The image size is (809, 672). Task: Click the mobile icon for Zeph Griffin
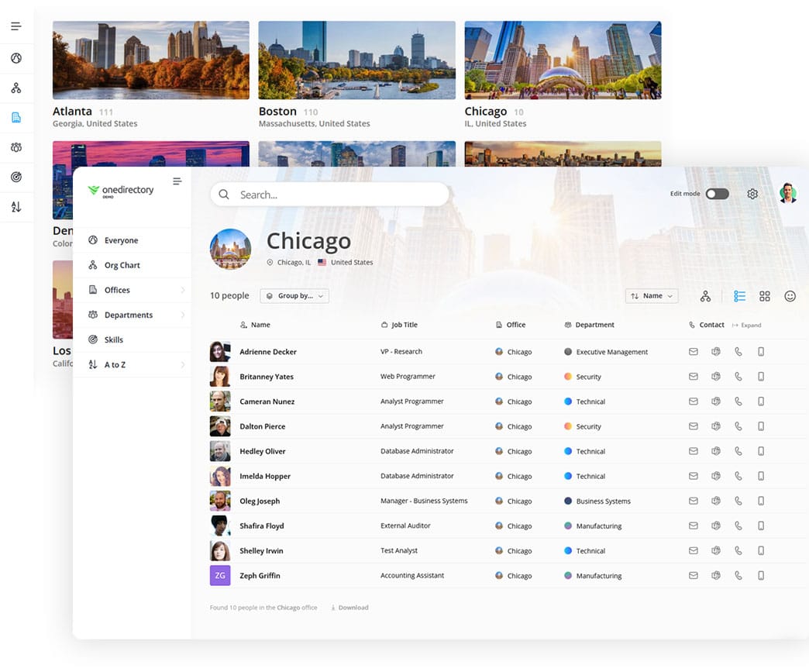760,575
